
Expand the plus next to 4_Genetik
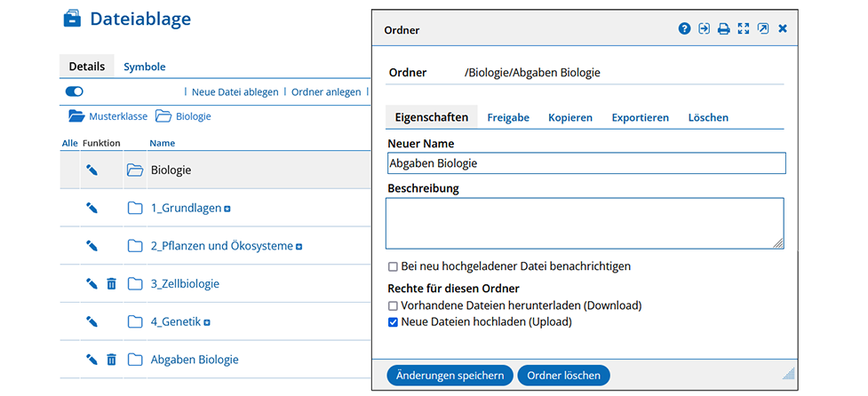point(206,322)
